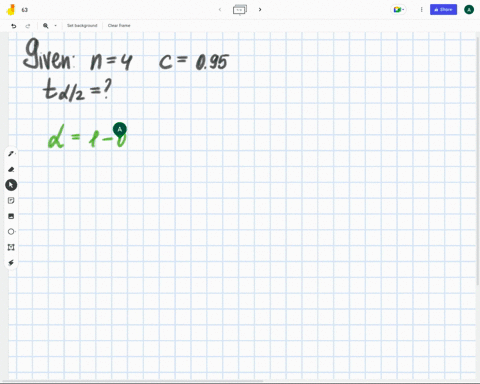The width and height of the screenshot is (480, 384).
Task: Select the Eraser tool
Action: click(x=11, y=169)
